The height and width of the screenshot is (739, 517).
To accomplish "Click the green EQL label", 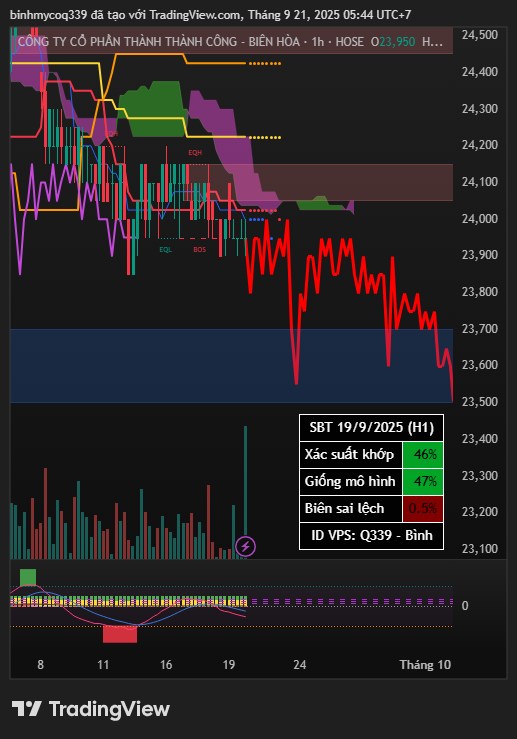I will point(165,249).
